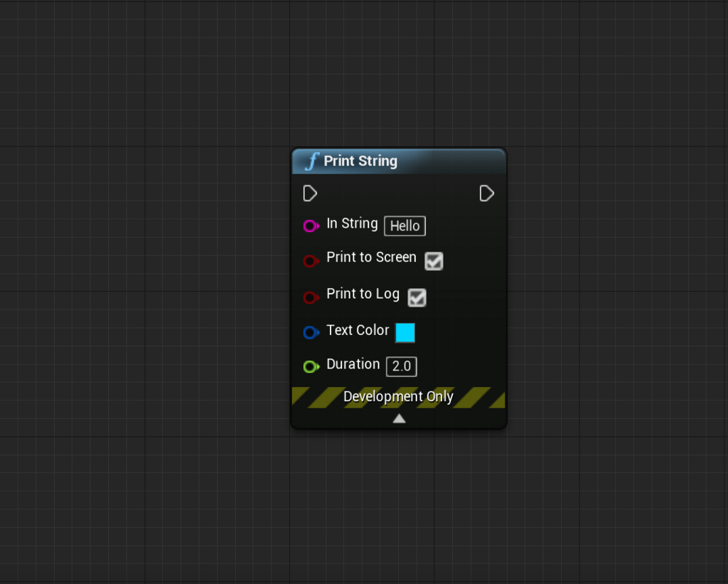The height and width of the screenshot is (584, 728).
Task: Uncheck the Print to Screen checkbox
Action: click(x=434, y=261)
